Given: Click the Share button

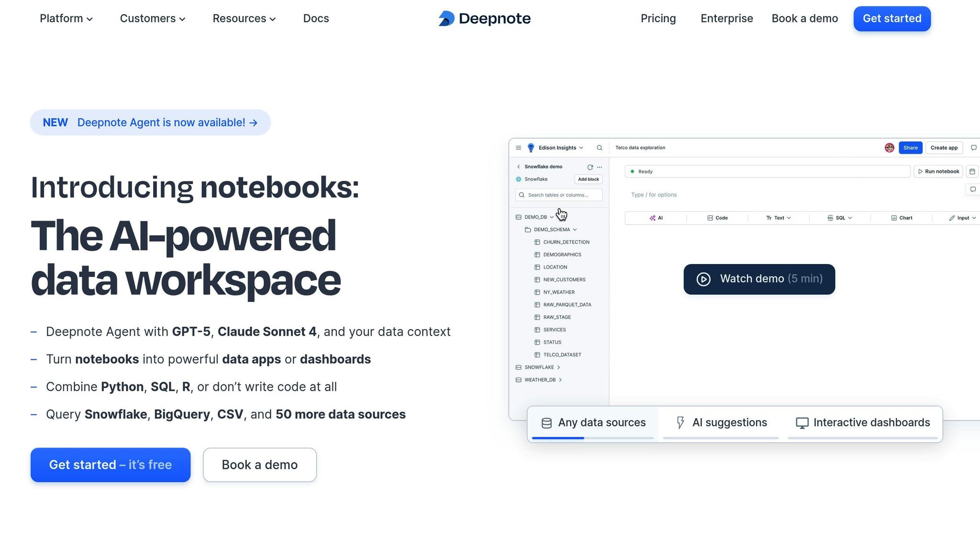Looking at the screenshot, I should (910, 148).
